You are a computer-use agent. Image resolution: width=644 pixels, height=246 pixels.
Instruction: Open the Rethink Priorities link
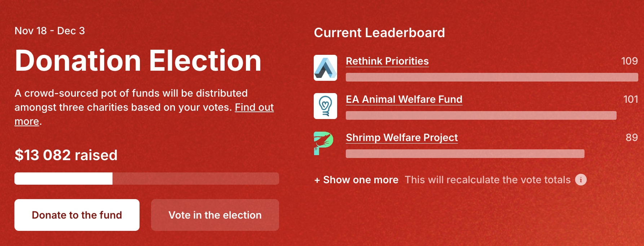point(387,61)
